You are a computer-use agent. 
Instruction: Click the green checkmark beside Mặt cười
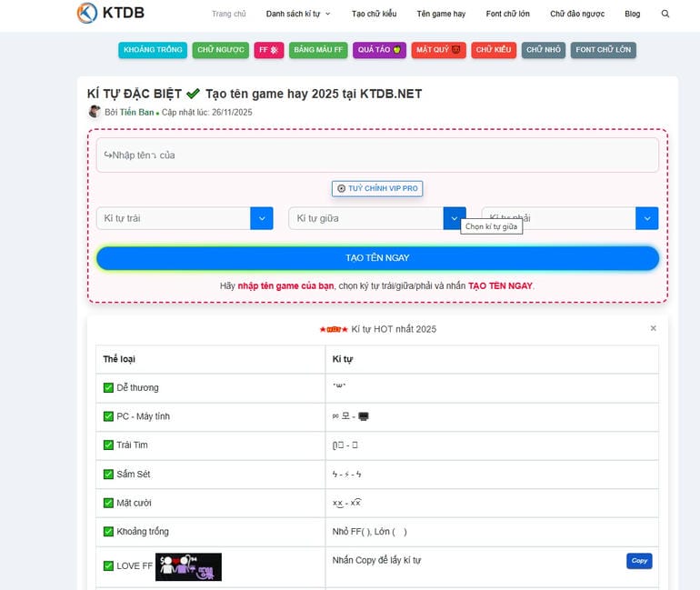108,503
